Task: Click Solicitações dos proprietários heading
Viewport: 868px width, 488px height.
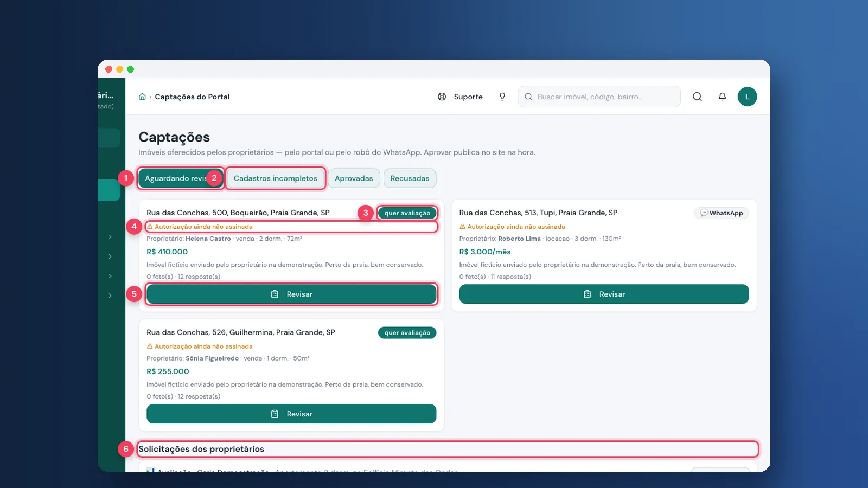Action: 201,449
